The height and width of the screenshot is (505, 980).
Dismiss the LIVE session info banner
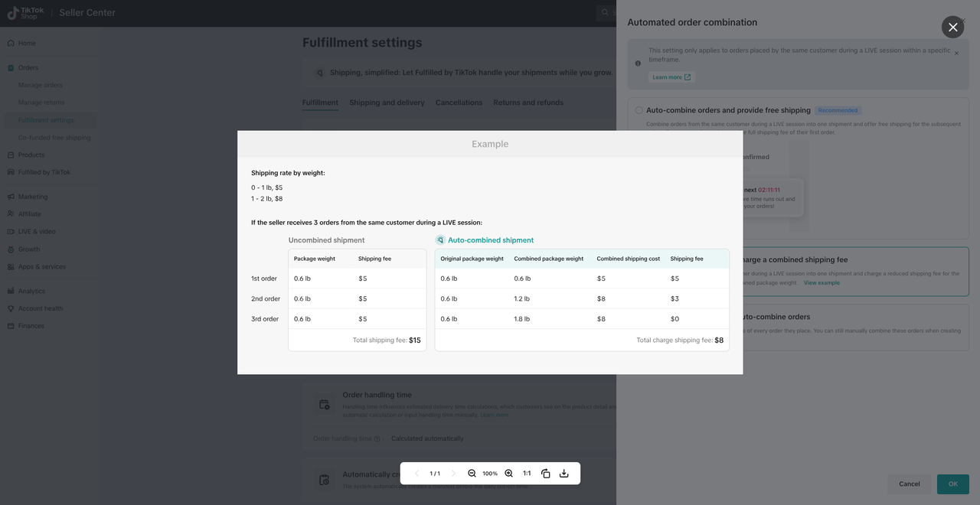956,54
